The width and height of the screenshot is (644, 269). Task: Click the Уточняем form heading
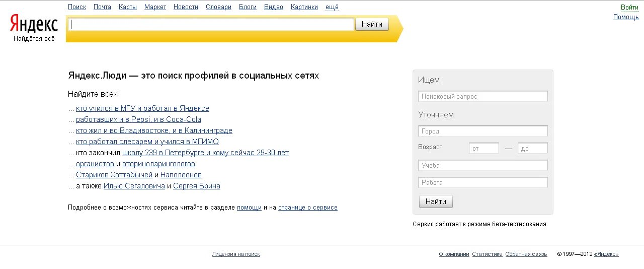point(436,114)
